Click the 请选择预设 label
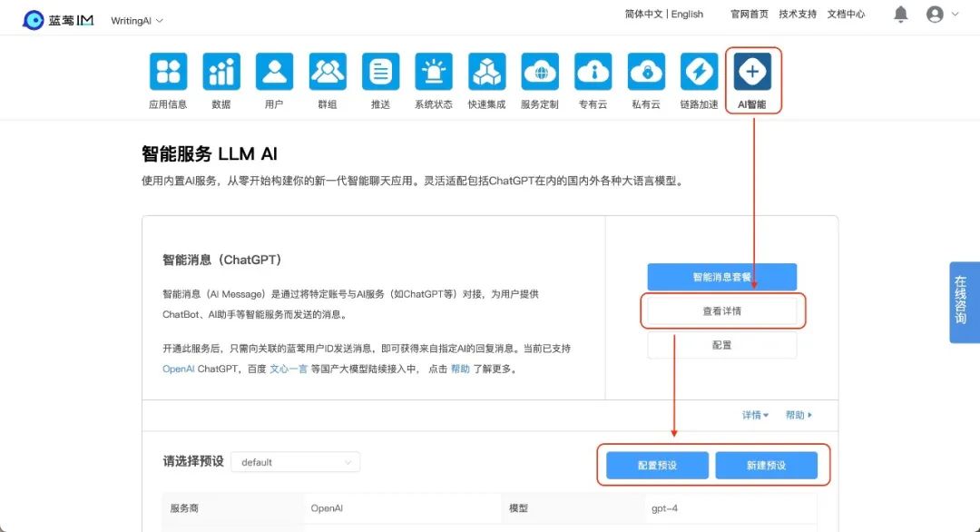 pos(193,461)
